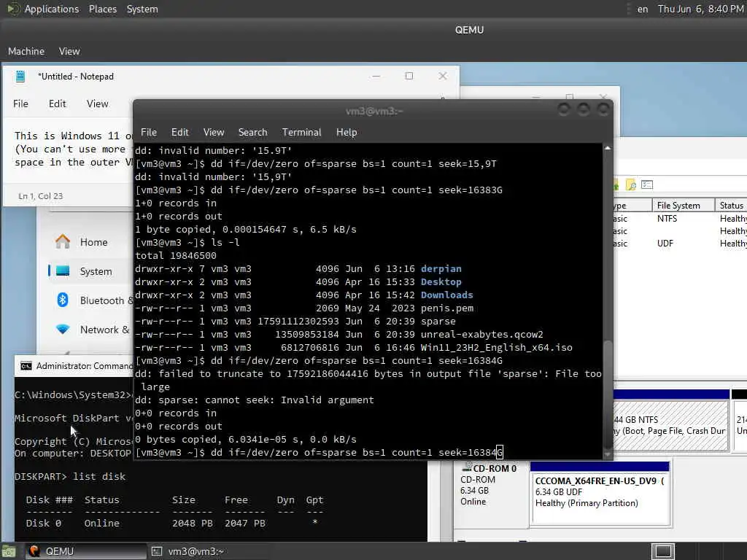Select the NTFS boot partition block

point(670,425)
